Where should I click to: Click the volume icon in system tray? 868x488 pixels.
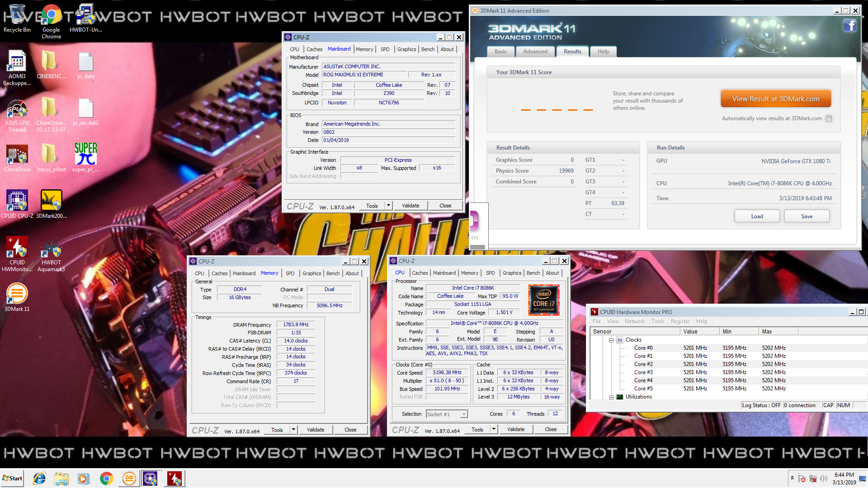click(823, 479)
